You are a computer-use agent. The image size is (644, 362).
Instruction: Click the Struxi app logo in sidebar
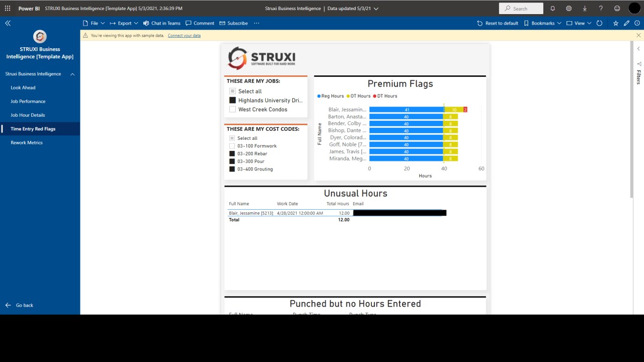[40, 36]
